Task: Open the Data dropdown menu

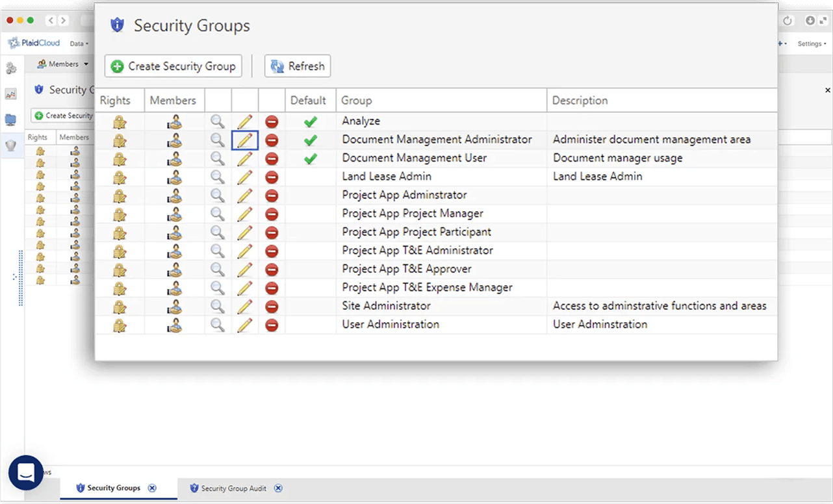Action: tap(79, 44)
